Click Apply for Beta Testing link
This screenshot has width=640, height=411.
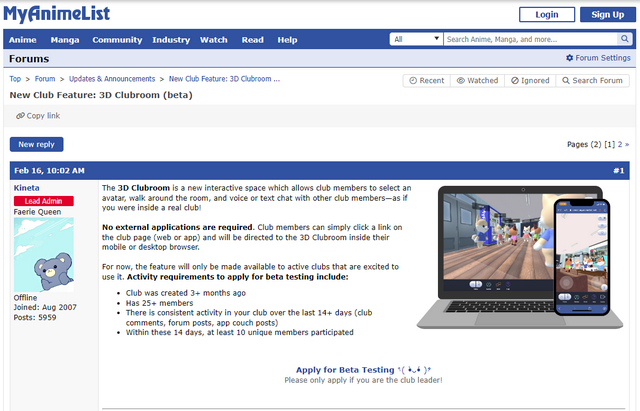coord(363,370)
